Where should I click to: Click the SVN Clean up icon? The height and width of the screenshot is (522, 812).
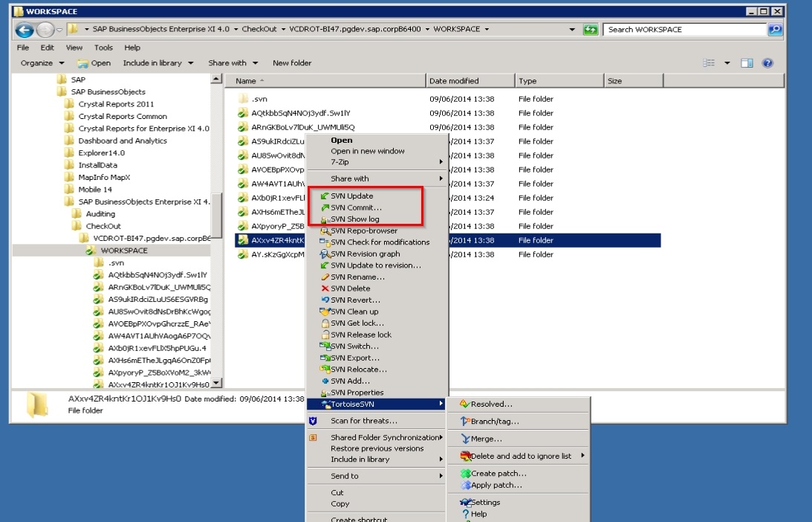click(x=325, y=312)
